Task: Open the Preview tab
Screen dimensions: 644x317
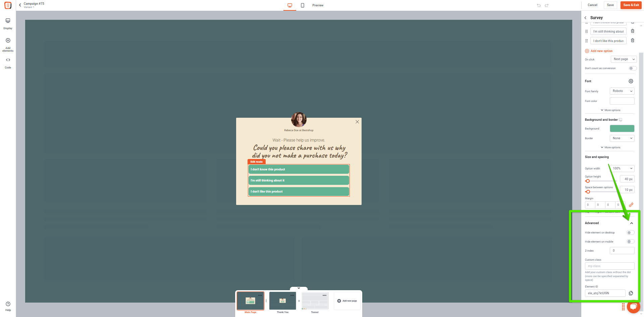Action: 318,5
